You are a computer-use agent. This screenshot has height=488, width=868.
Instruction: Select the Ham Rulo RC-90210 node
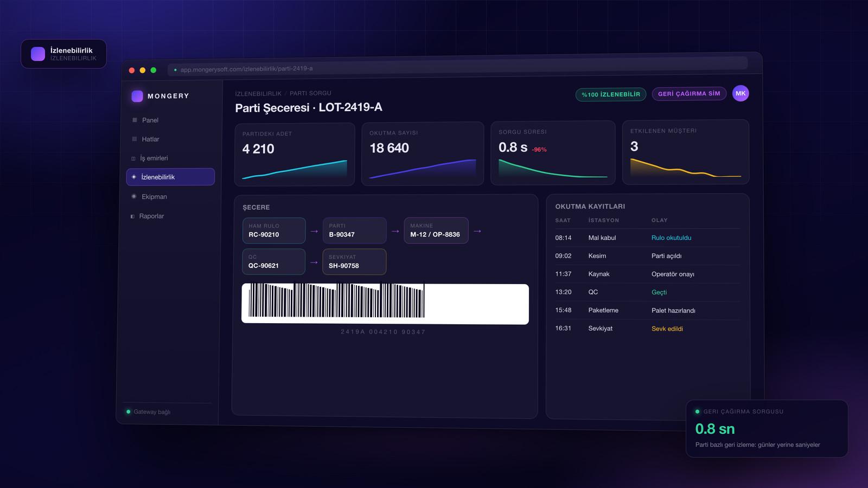coord(274,230)
